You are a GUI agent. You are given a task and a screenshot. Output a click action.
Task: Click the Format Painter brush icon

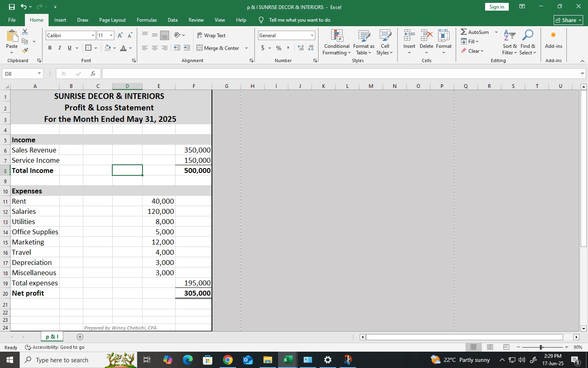pos(25,51)
